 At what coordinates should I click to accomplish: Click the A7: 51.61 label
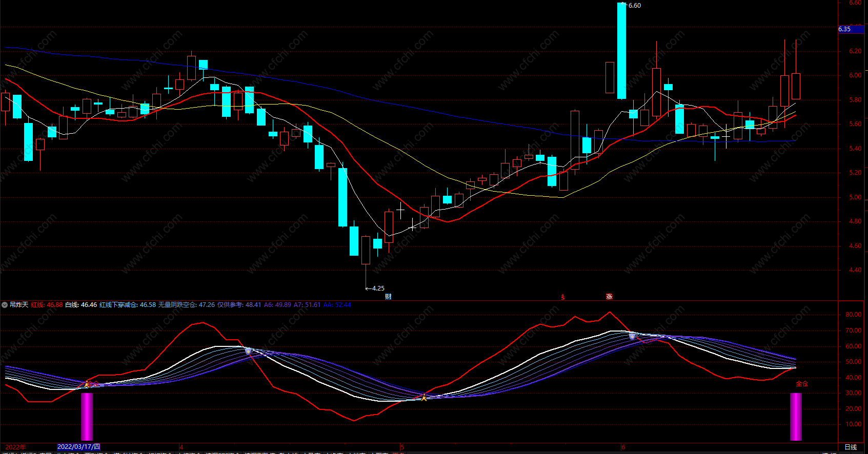tap(307, 305)
